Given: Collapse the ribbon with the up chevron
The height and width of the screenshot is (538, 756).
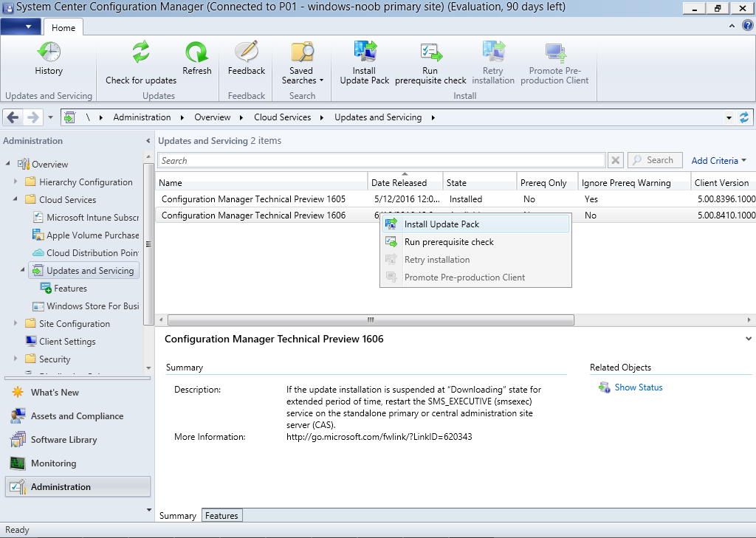Looking at the screenshot, I should pyautogui.click(x=732, y=26).
